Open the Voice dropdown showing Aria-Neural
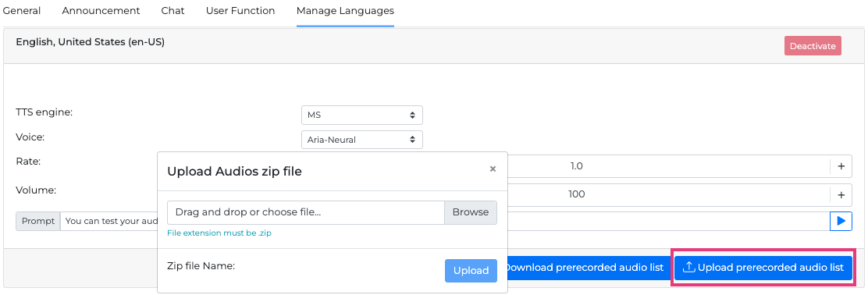The width and height of the screenshot is (868, 295). click(361, 140)
